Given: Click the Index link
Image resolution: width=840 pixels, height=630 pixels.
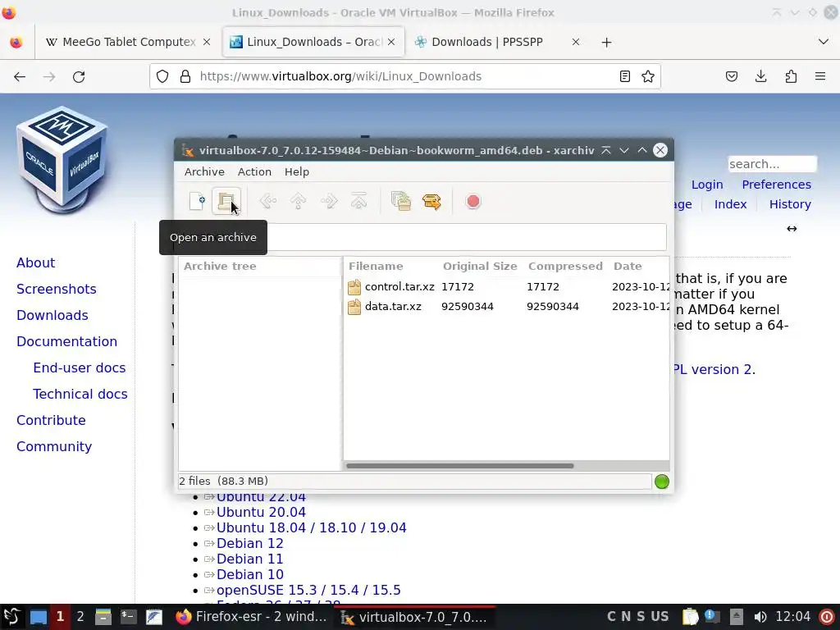Looking at the screenshot, I should (x=730, y=204).
